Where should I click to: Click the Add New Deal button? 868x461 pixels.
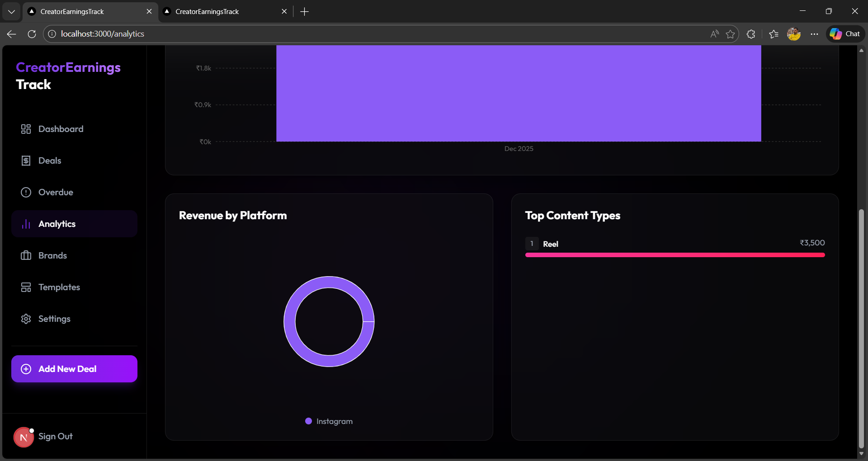tap(74, 369)
